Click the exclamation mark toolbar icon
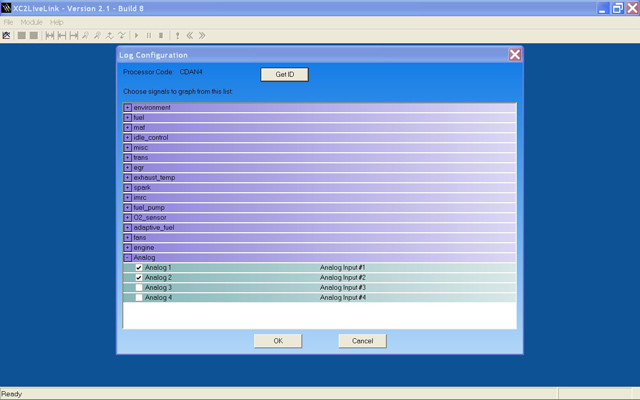The height and width of the screenshot is (400, 640). tap(177, 35)
